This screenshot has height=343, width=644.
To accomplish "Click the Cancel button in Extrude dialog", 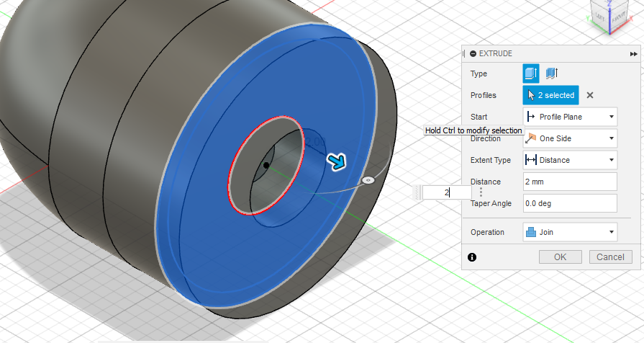I will (x=610, y=257).
